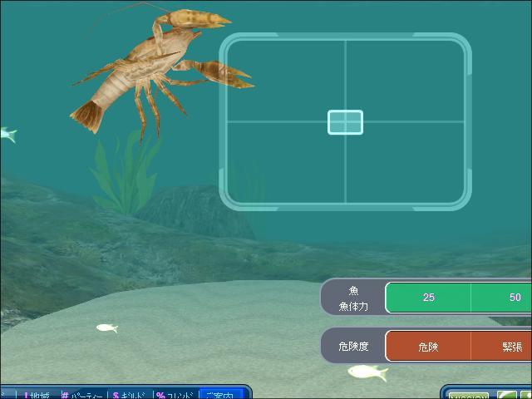Image resolution: width=532 pixels, height=399 pixels.
Task: Click the 魚体力 label panel
Action: pyautogui.click(x=353, y=298)
